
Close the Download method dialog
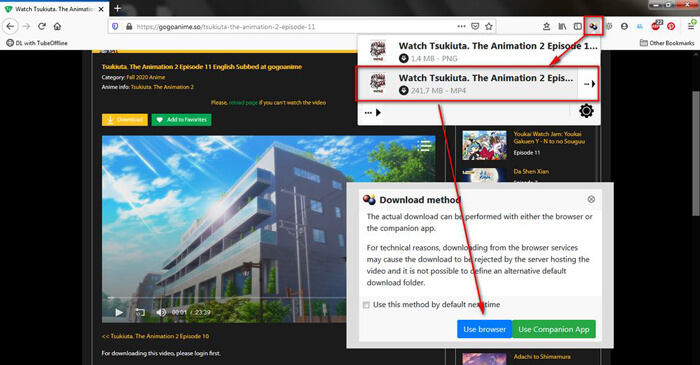(x=591, y=199)
